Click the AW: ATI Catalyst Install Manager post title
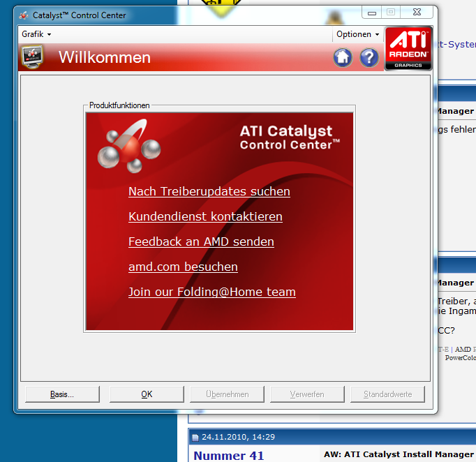 (399, 454)
